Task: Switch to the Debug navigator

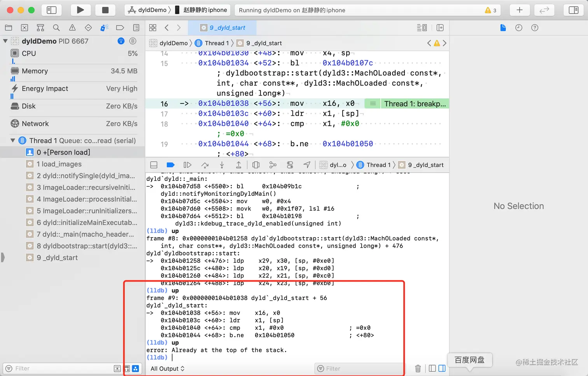Action: point(104,28)
